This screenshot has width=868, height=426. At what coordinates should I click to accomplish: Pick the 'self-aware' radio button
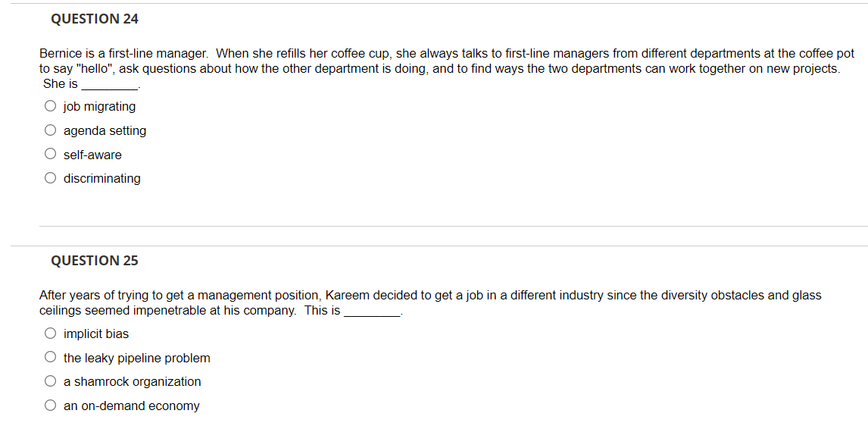(x=51, y=155)
